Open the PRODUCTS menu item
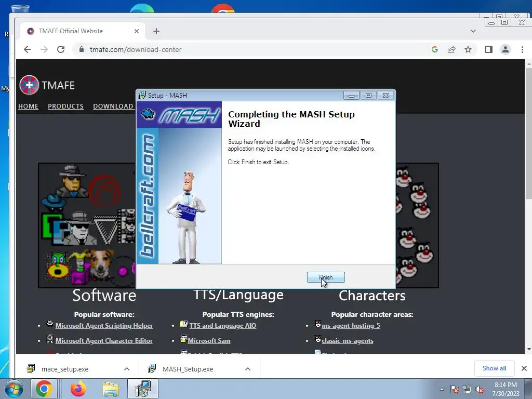Image resolution: width=532 pixels, height=399 pixels. click(65, 106)
